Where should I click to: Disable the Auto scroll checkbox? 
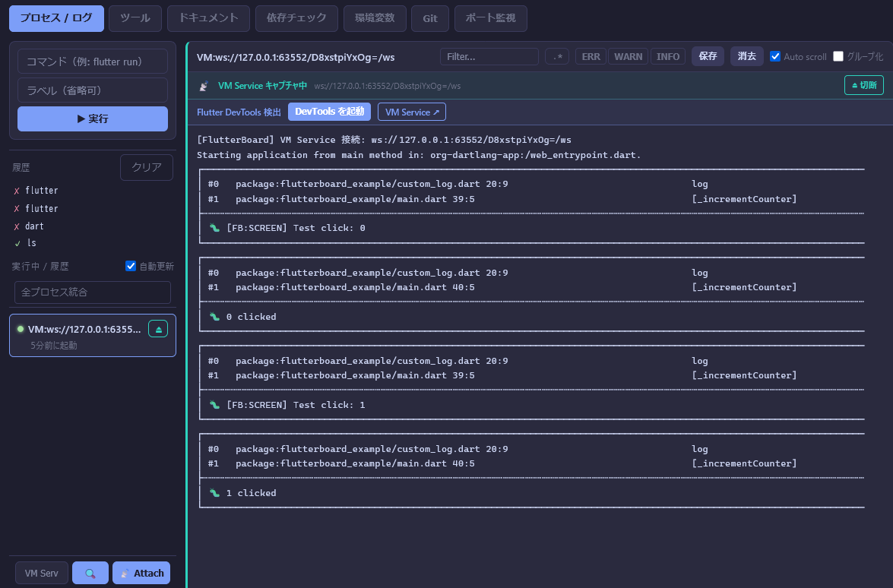pyautogui.click(x=775, y=57)
